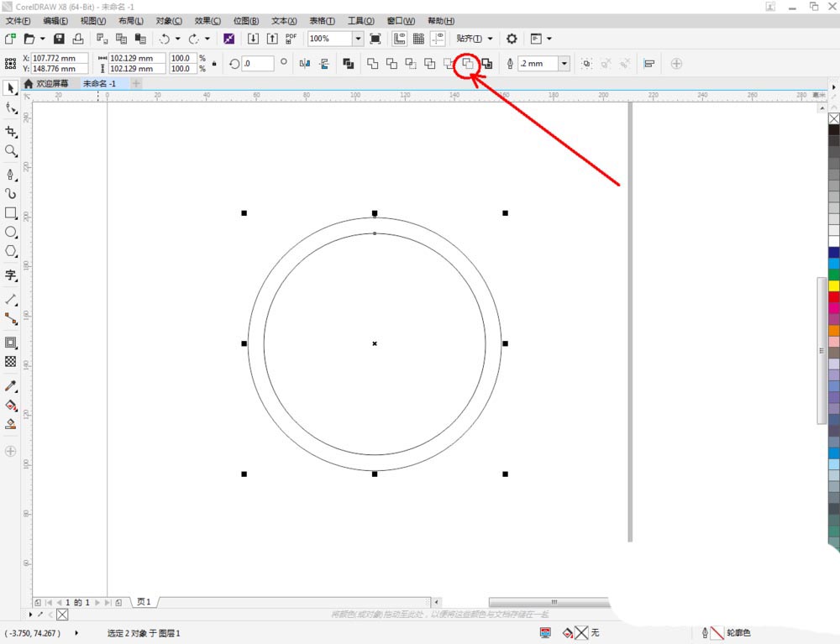Toggle show grid button
Image resolution: width=840 pixels, height=644 pixels.
pos(418,39)
